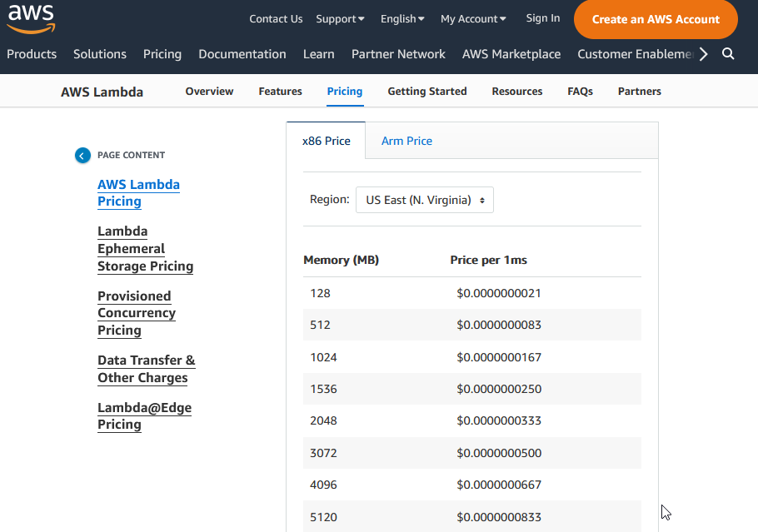Image resolution: width=758 pixels, height=532 pixels.
Task: Open the Documentation menu
Action: (242, 54)
